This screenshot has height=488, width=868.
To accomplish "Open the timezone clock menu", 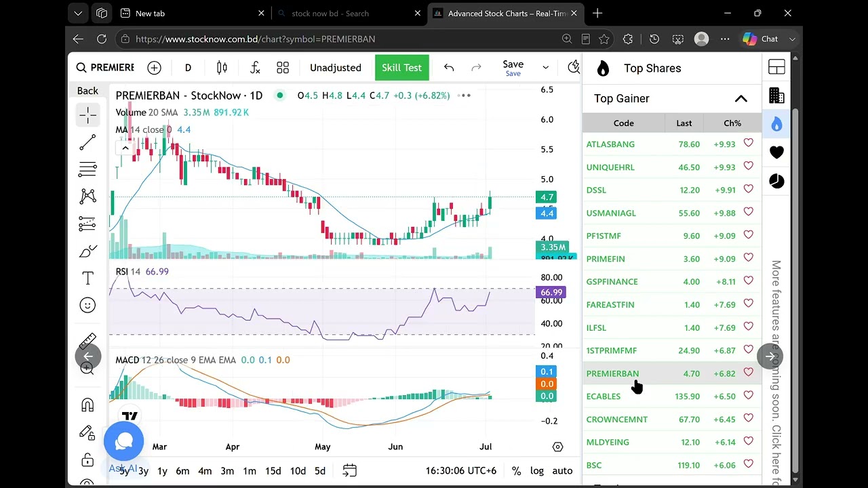I will [461, 471].
